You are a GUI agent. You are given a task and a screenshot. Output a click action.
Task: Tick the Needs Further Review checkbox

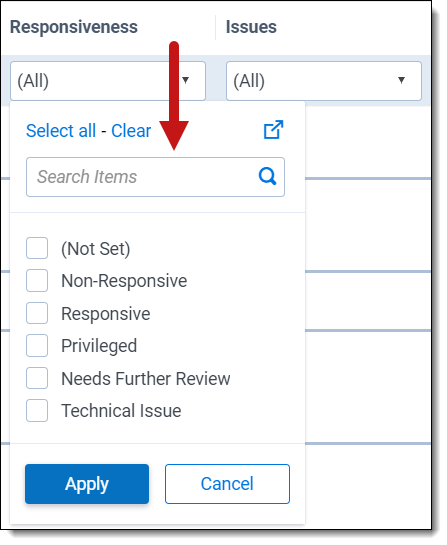(x=37, y=378)
